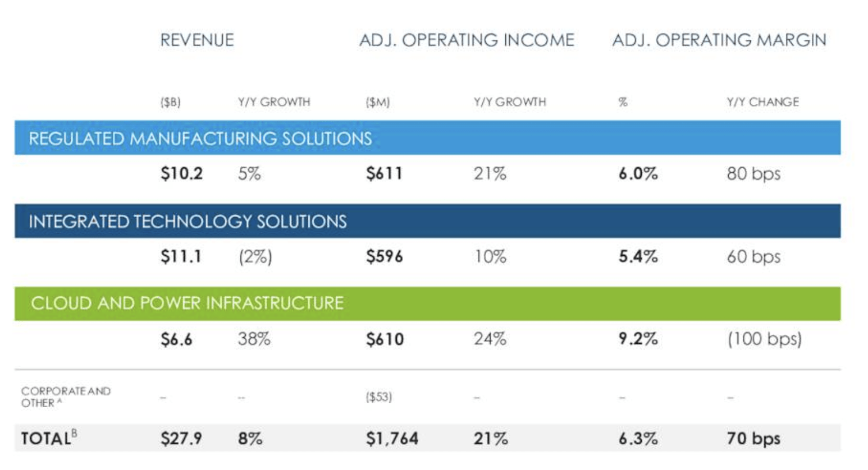Click the Regulated Manufacturing Solutions banner
The width and height of the screenshot is (868, 470).
428,138
